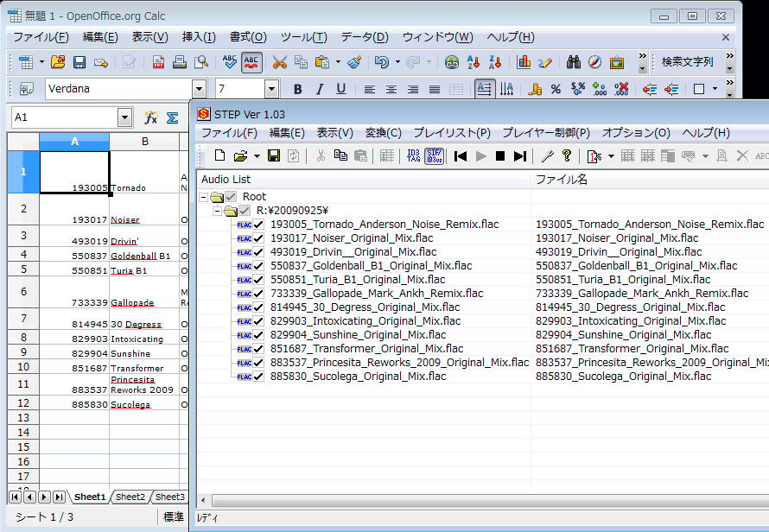Click 検索文字列 search field in Calc
769x532 pixels.
click(687, 62)
